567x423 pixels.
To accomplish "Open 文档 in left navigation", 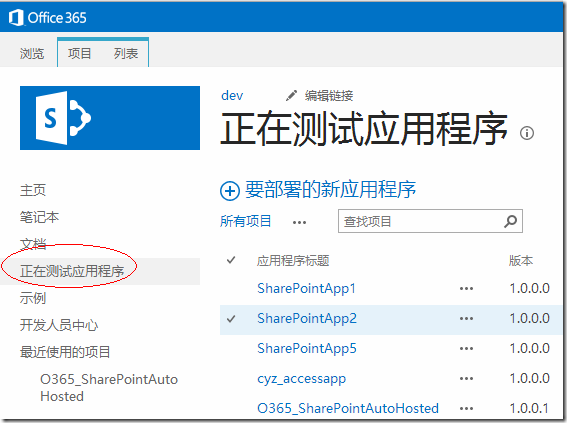I will 33,244.
